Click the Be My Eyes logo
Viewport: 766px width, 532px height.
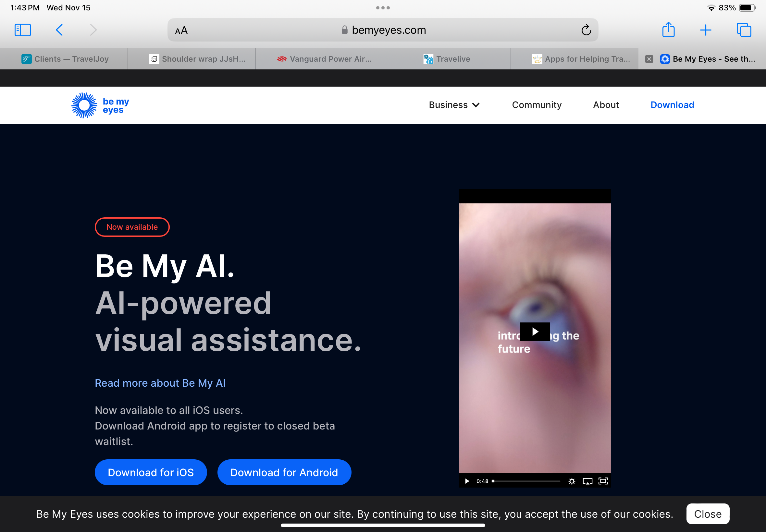pos(100,105)
